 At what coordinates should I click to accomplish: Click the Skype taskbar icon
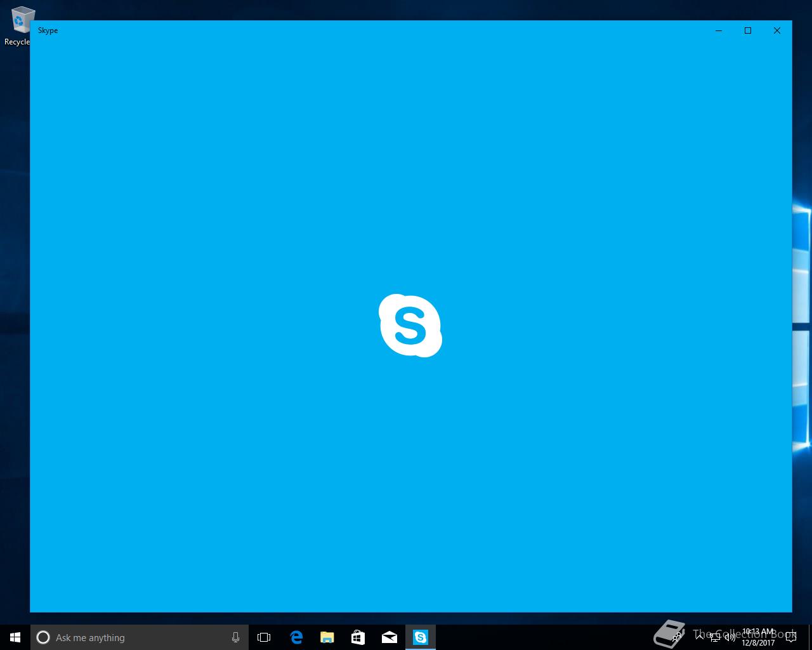click(x=421, y=637)
